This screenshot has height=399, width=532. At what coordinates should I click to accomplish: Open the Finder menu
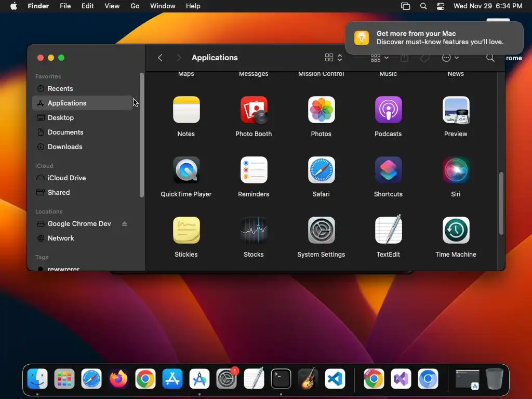pos(38,6)
